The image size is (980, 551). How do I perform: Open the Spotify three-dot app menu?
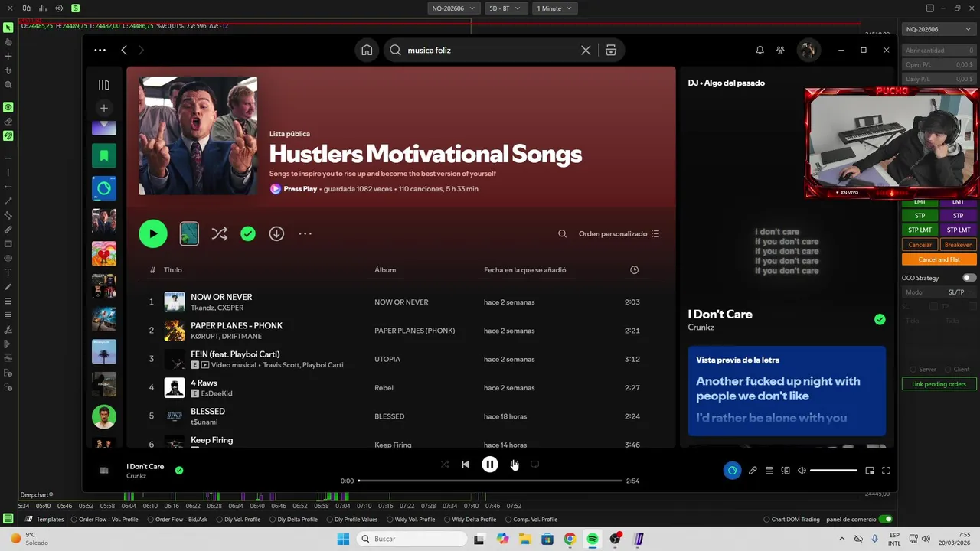(x=100, y=50)
